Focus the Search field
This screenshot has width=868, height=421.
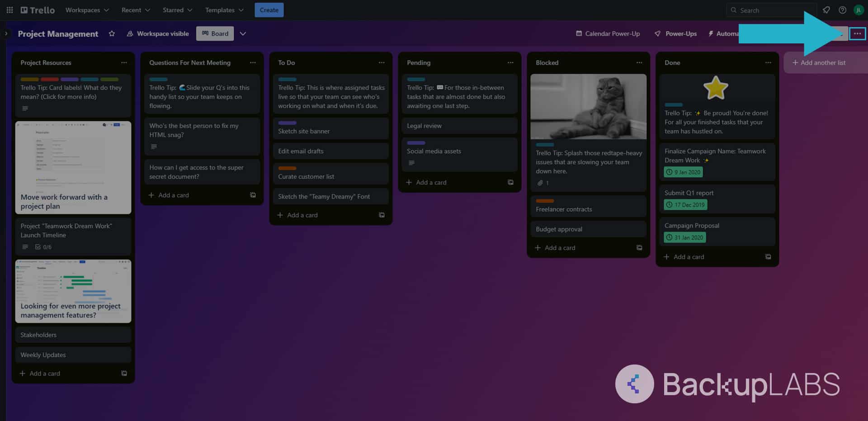coord(771,10)
